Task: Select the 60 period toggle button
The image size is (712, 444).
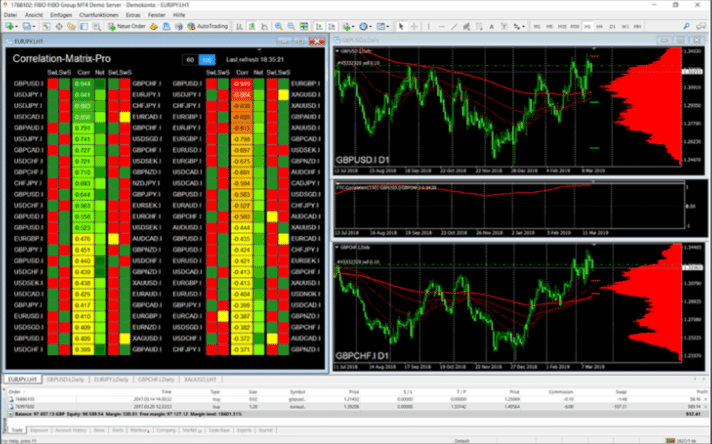Action: click(x=191, y=59)
